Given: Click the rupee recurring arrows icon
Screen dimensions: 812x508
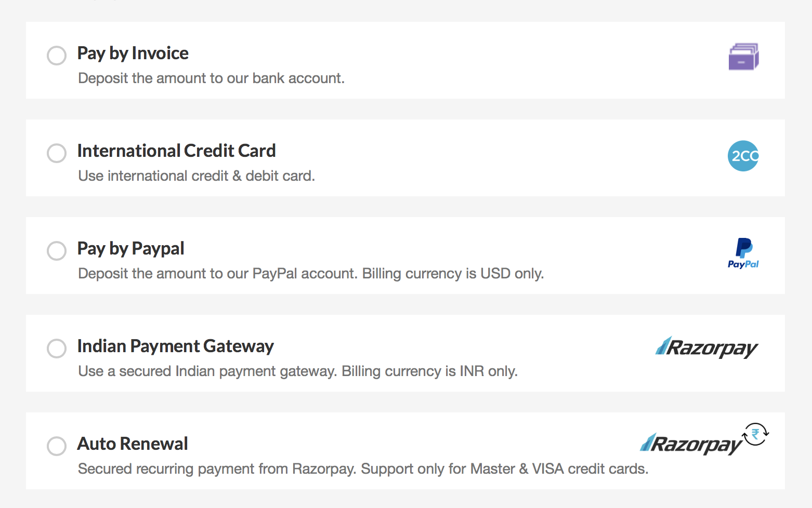Looking at the screenshot, I should pos(755,434).
